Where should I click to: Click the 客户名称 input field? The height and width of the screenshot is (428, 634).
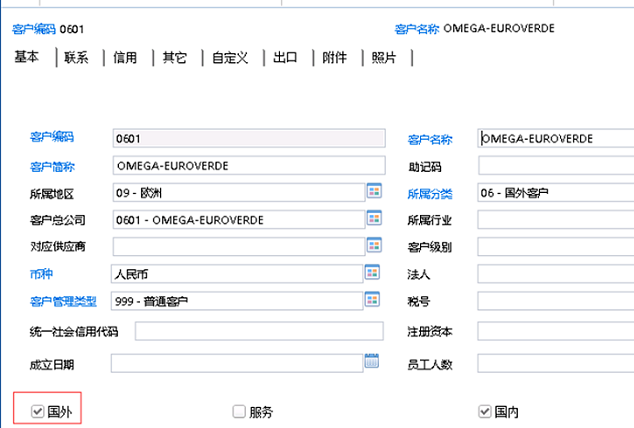[x=556, y=138]
